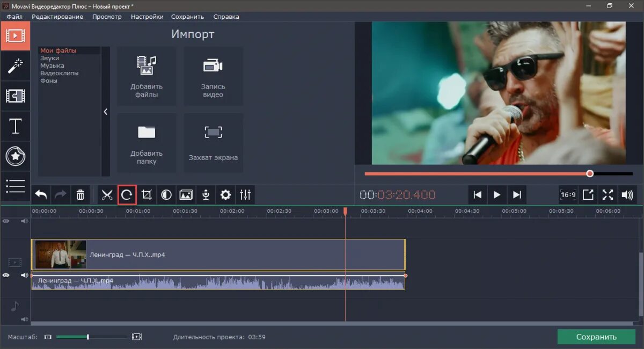Save project with green Сохранить button
644x349 pixels.
(596, 337)
